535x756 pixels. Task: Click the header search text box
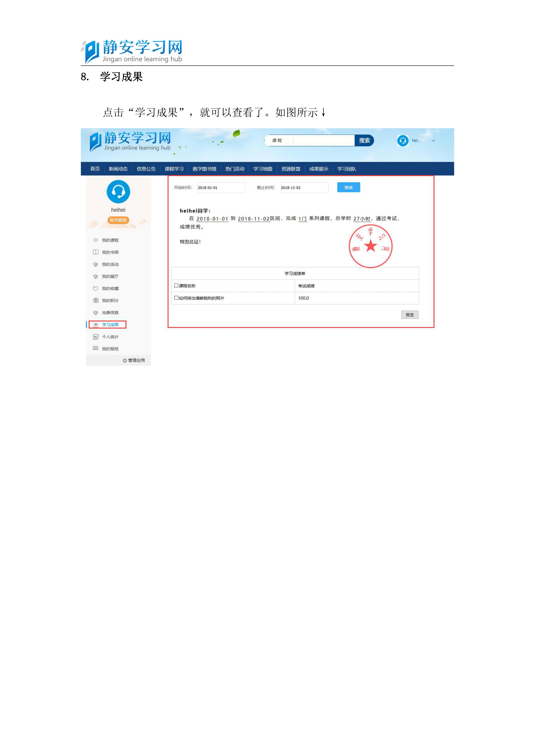tap(324, 141)
